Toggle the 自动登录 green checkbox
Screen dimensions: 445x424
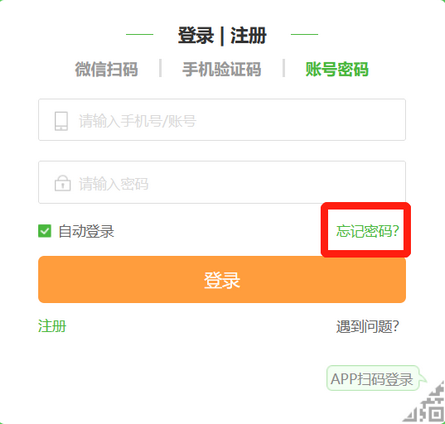coord(45,231)
